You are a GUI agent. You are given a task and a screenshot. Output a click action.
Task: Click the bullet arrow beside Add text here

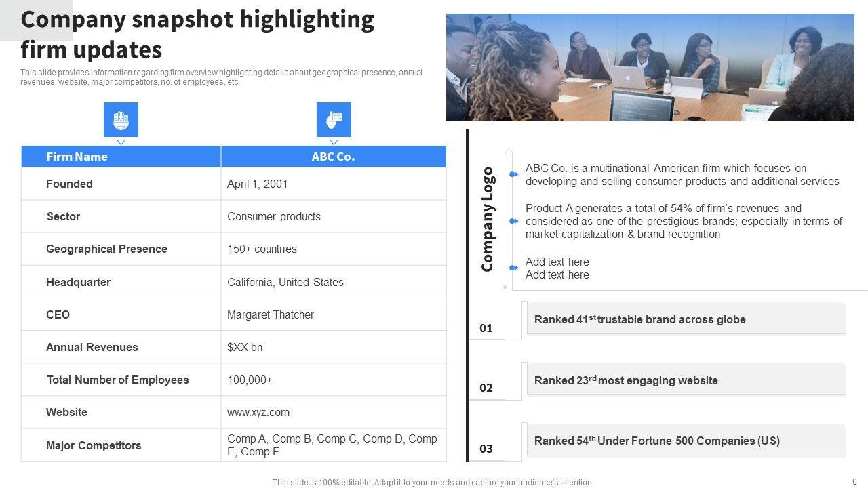point(514,268)
